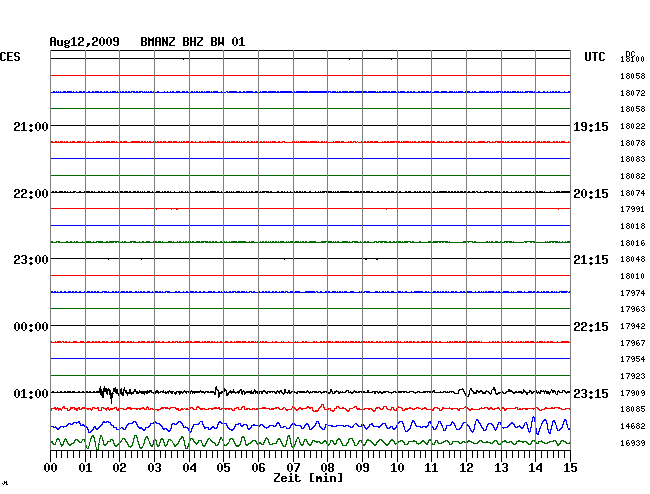650x494 pixels.
Task: Select the 22:00 local time label
Action: pyautogui.click(x=31, y=194)
